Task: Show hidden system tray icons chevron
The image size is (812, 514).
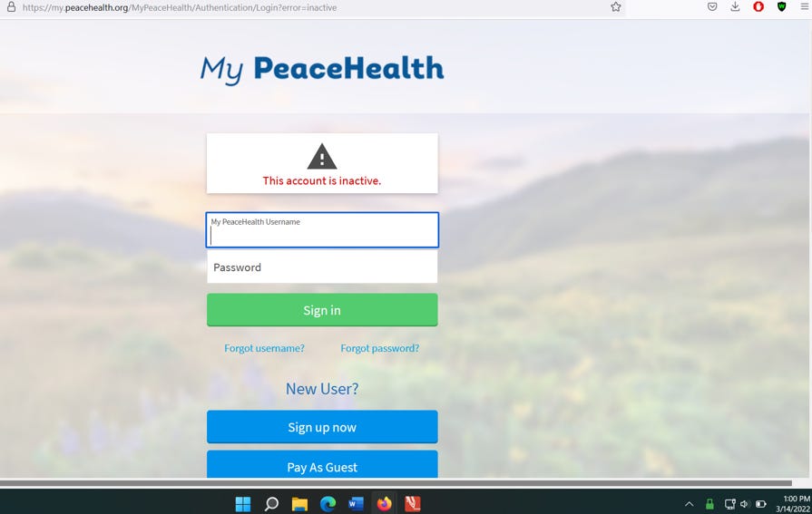Action: coord(690,504)
